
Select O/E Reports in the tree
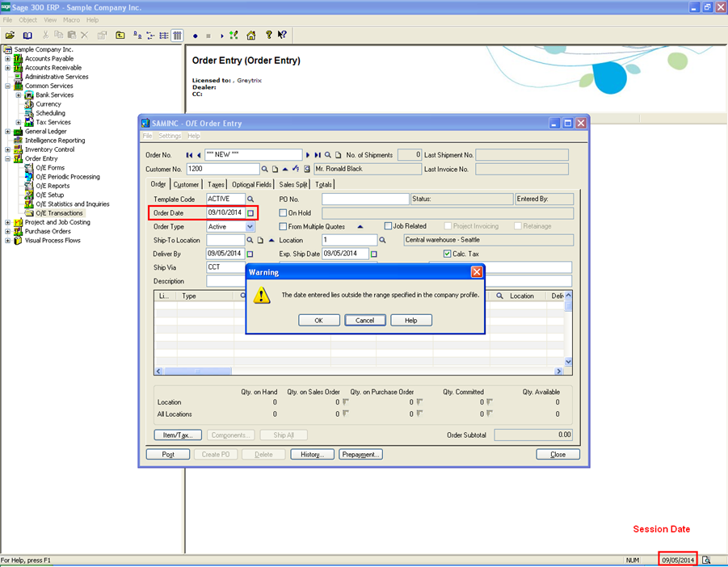tap(53, 186)
